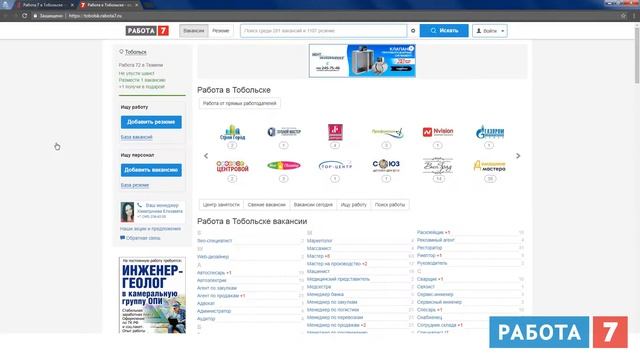Screen dimensions: 640x360
Task: Bookmark the page with the star icon
Action: (623, 16)
